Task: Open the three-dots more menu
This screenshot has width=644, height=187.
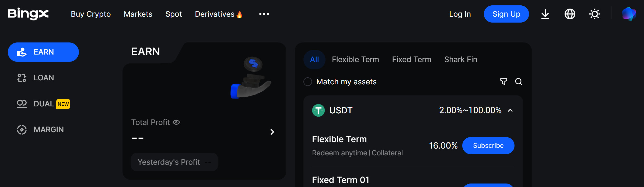Action: click(264, 14)
